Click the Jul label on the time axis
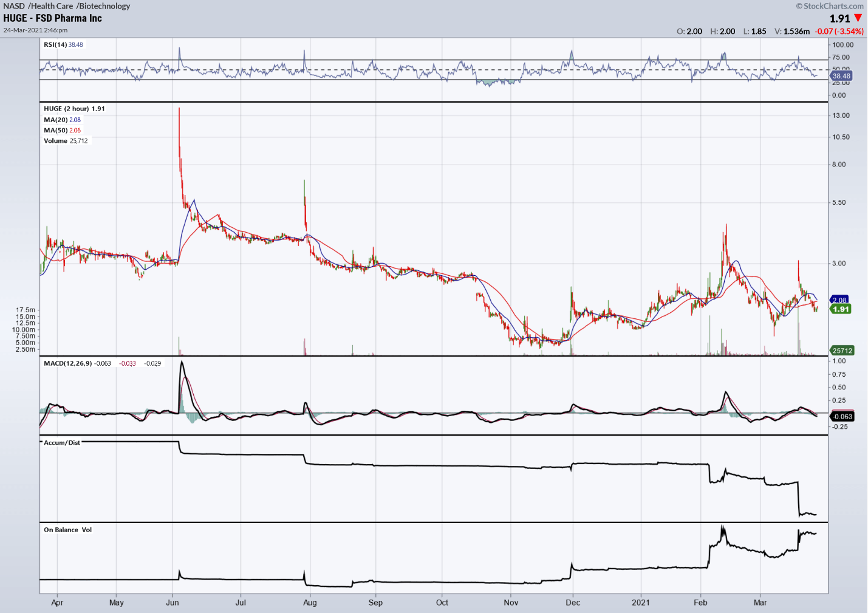 [241, 603]
